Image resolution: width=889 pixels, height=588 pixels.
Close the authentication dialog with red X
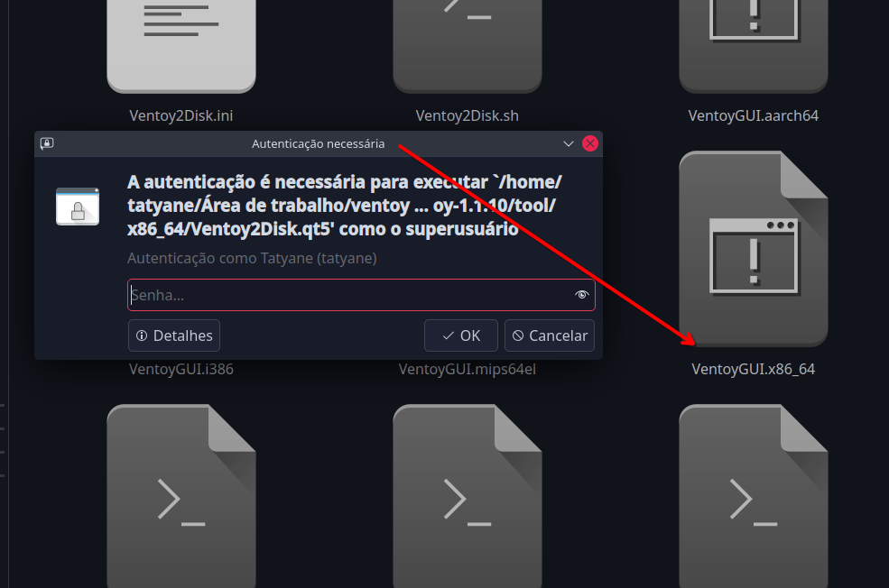point(590,143)
